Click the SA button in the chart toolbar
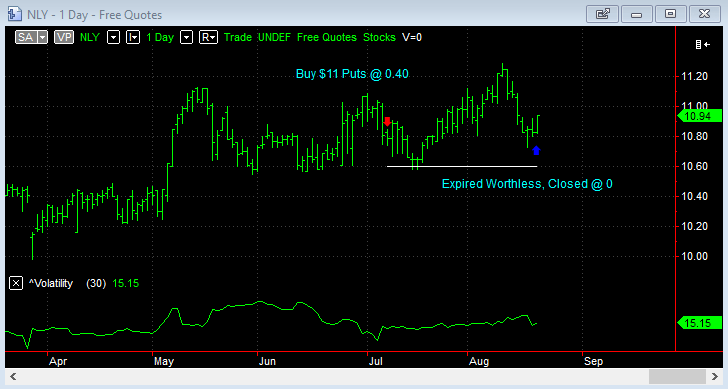 (x=26, y=37)
